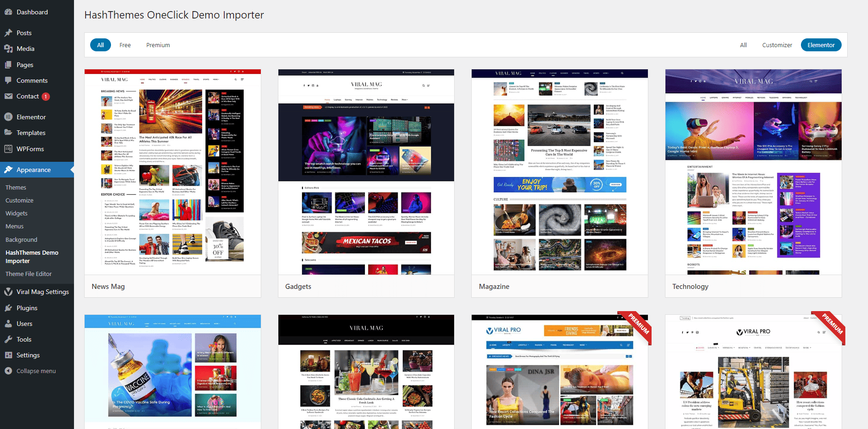Click the Elementor logo icon
The image size is (868, 429).
(8, 117)
